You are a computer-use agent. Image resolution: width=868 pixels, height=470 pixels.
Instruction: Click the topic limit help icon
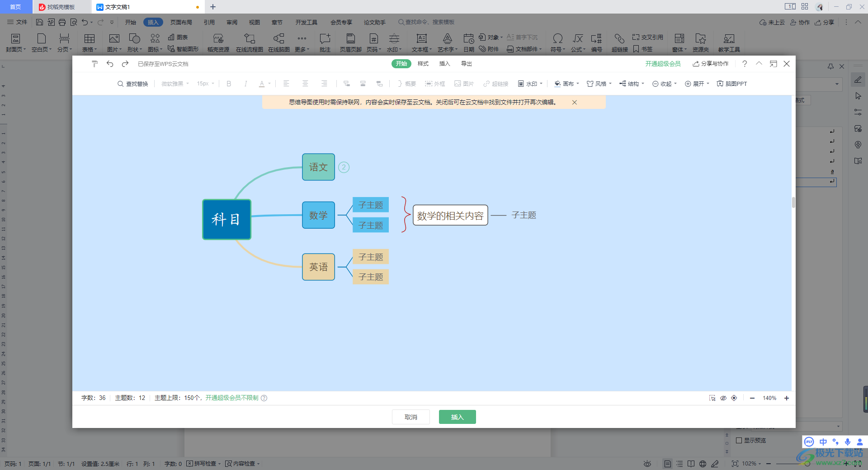pos(264,398)
